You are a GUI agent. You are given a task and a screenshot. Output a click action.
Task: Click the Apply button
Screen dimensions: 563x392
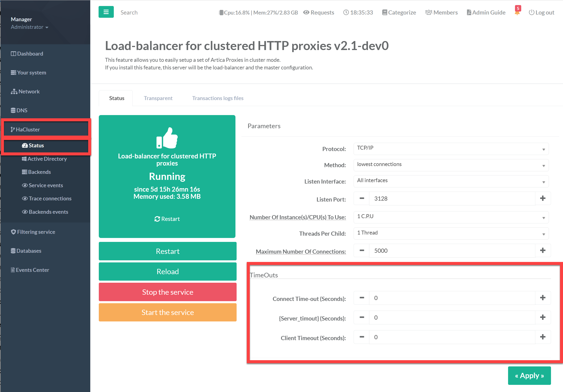(529, 375)
